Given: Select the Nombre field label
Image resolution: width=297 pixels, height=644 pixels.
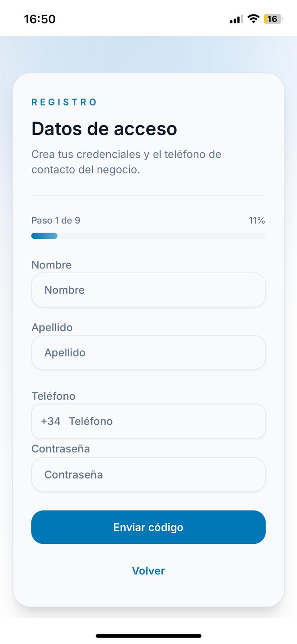Looking at the screenshot, I should point(51,265).
